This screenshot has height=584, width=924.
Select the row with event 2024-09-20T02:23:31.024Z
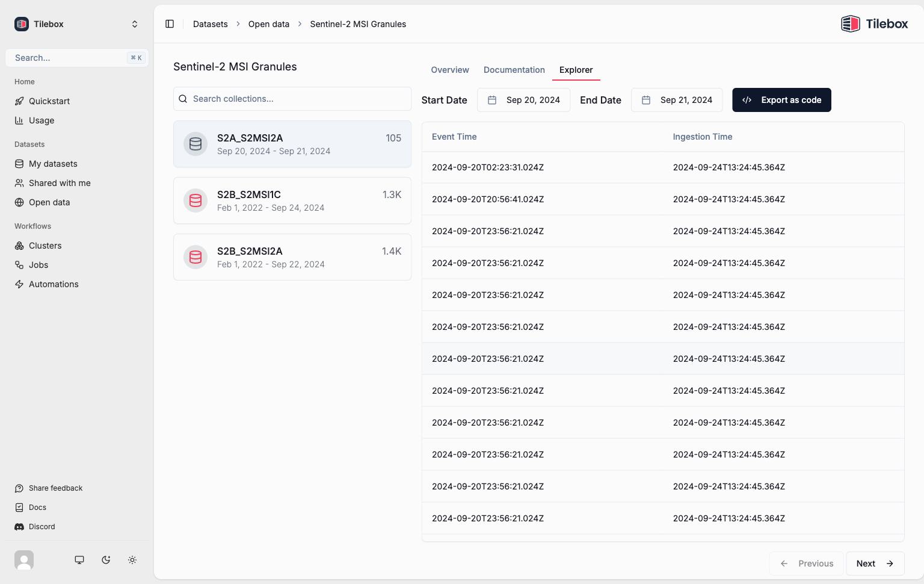pos(663,167)
